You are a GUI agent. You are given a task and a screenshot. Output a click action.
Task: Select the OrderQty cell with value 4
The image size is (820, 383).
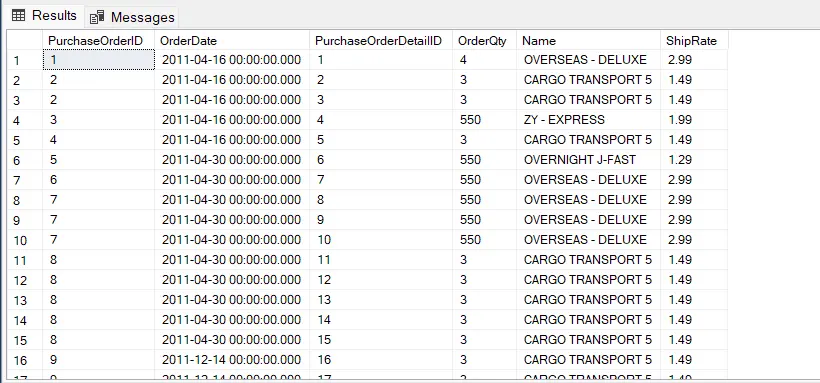pyautogui.click(x=484, y=60)
